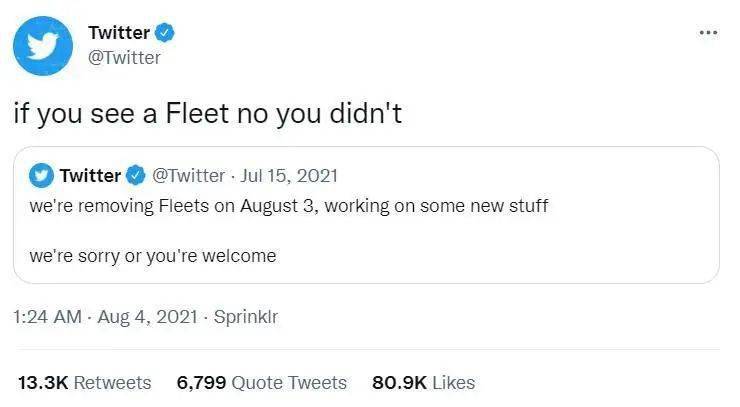The image size is (740, 407).
Task: Click the Twitter name in quoted tweet
Action: point(90,176)
